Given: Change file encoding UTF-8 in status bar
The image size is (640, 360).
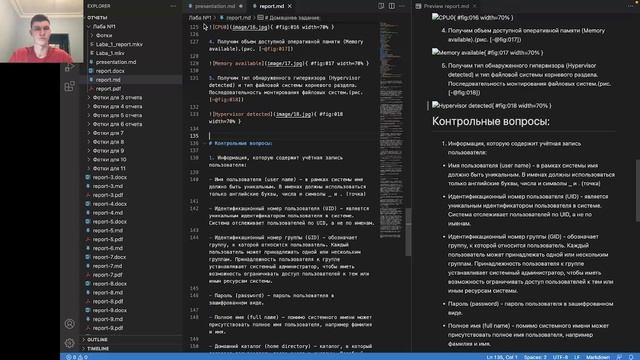Looking at the screenshot, I should 560,357.
